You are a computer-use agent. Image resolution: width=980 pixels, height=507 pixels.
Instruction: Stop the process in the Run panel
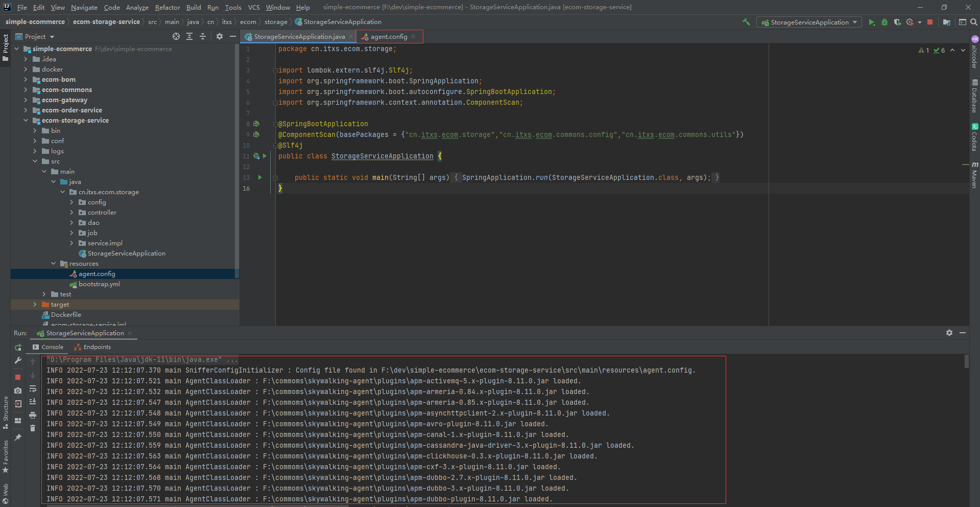pos(18,377)
